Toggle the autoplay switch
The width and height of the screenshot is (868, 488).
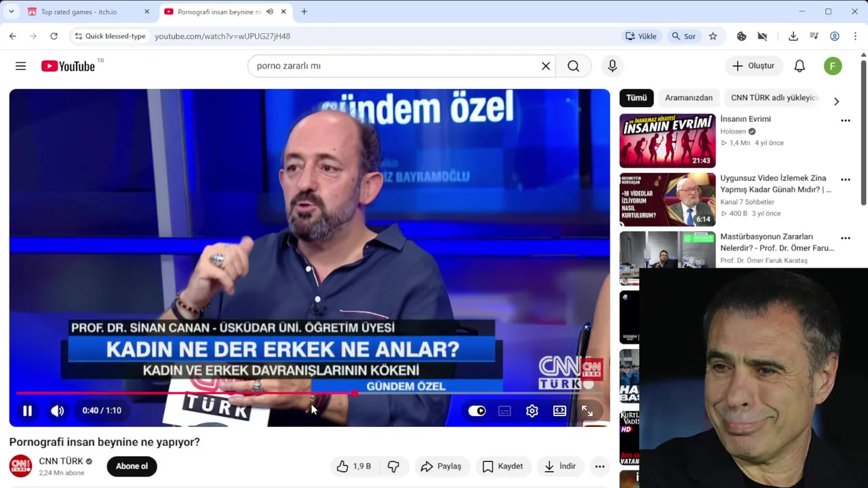(x=477, y=411)
